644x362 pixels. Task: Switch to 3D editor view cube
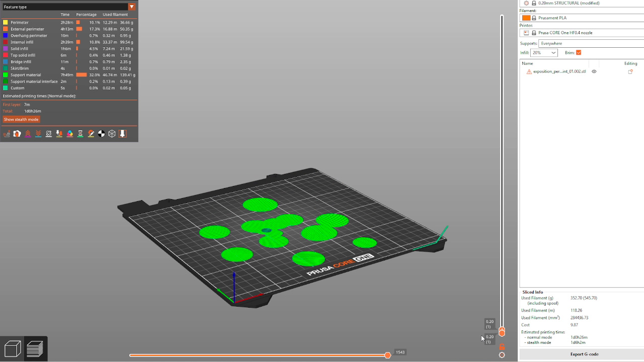[x=13, y=349]
